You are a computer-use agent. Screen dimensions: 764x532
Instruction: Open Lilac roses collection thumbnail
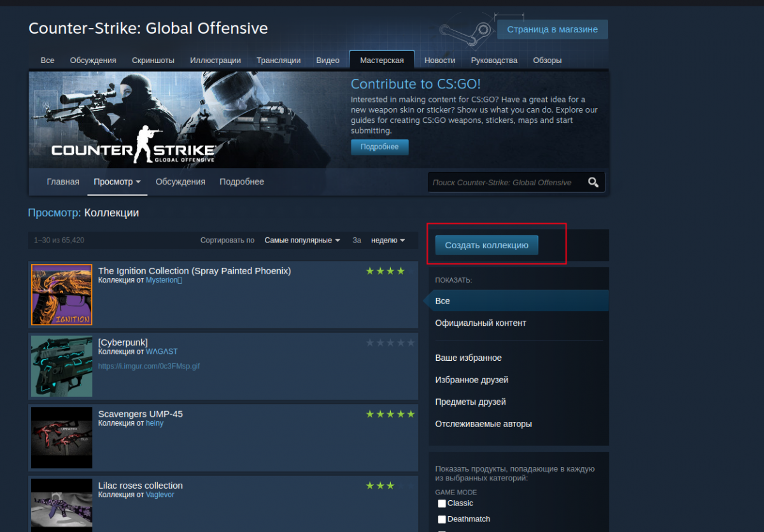coord(62,505)
